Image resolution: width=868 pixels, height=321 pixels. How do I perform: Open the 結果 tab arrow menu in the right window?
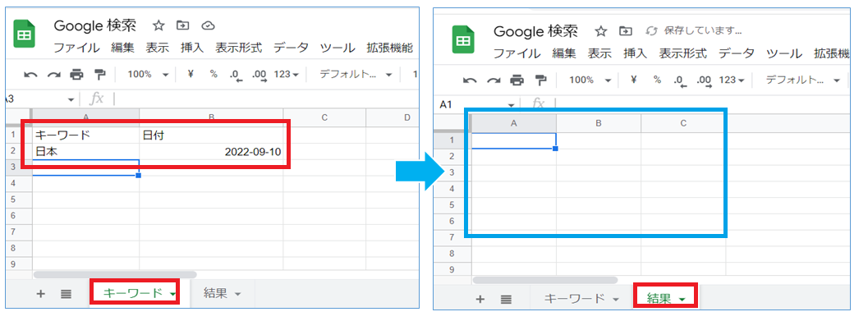pyautogui.click(x=682, y=300)
